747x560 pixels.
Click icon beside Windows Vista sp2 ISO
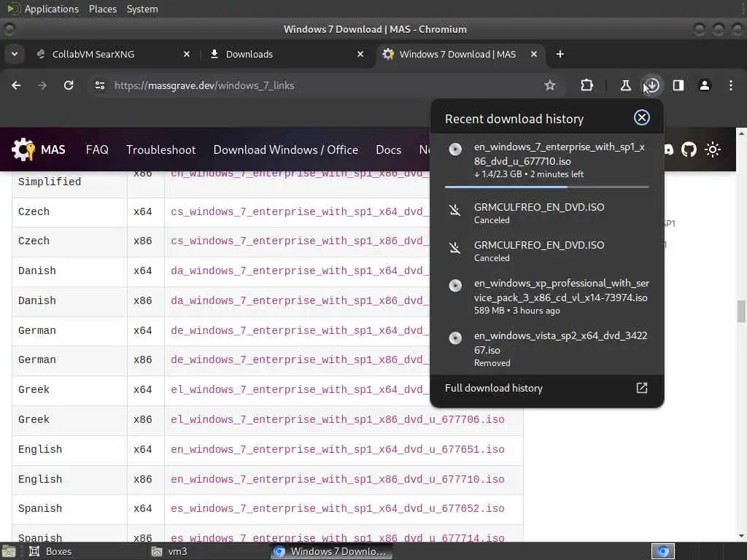pyautogui.click(x=455, y=338)
